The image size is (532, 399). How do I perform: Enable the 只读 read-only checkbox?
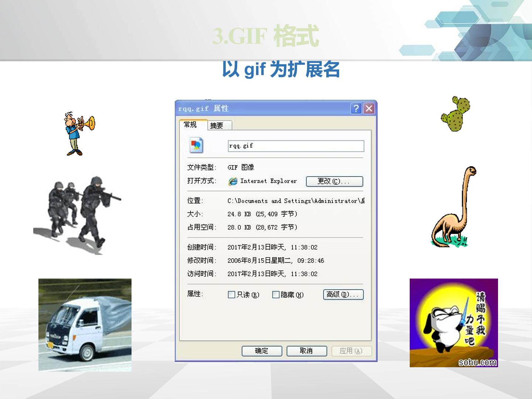point(232,294)
